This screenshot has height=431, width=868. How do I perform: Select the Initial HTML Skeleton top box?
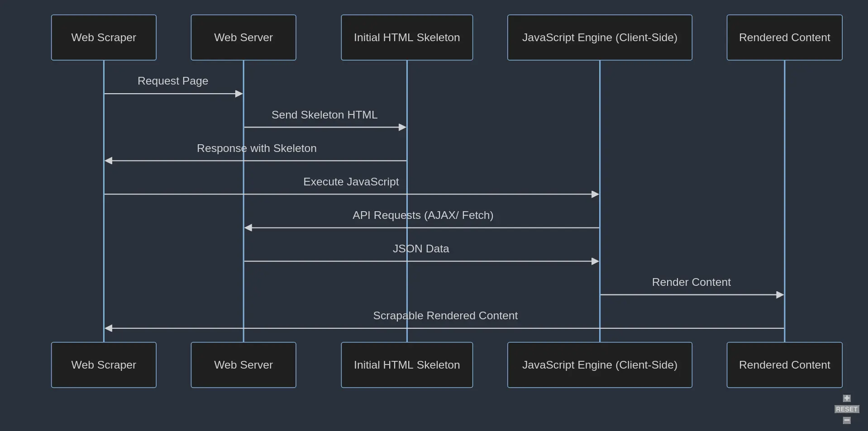(406, 38)
